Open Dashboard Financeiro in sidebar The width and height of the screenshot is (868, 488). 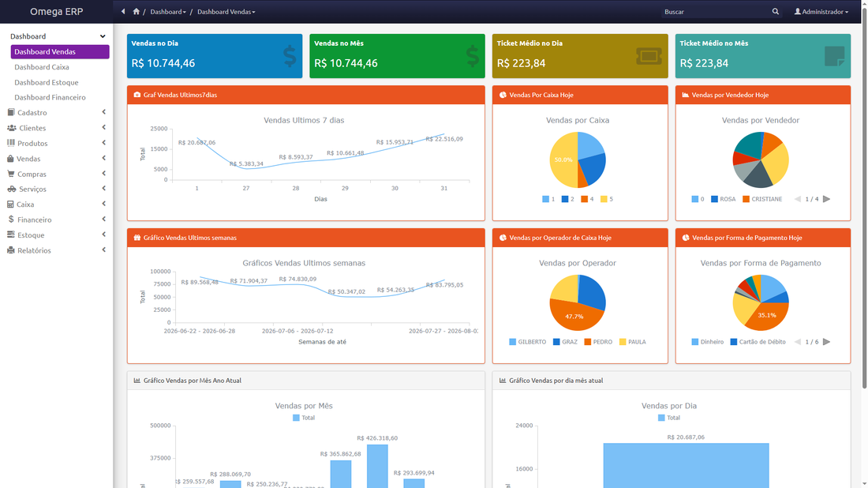pyautogui.click(x=50, y=97)
